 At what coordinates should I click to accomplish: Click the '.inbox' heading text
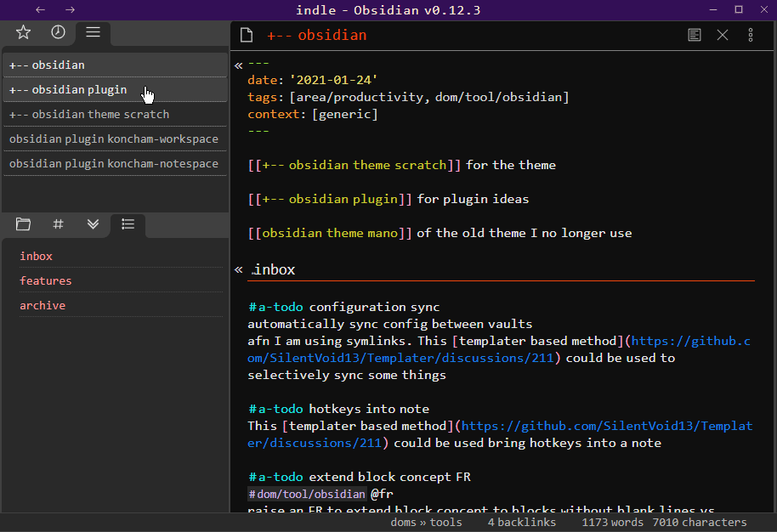click(x=274, y=270)
